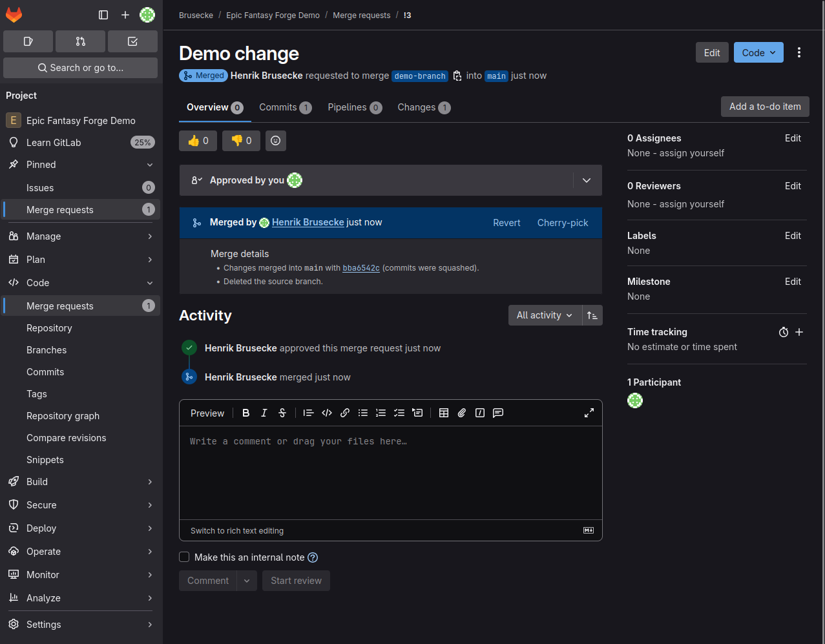Open merge request more actions kebab menu
The height and width of the screenshot is (644, 825).
pos(799,53)
